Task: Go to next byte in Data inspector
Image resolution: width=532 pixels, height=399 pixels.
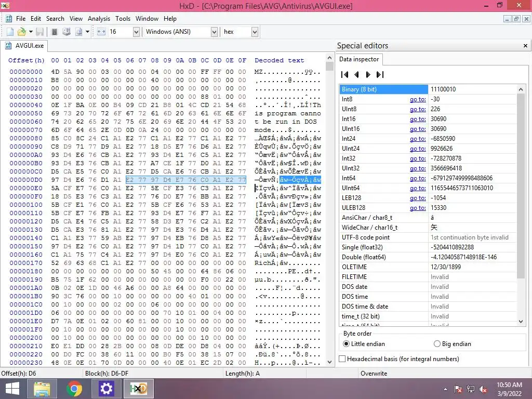Action: click(368, 75)
